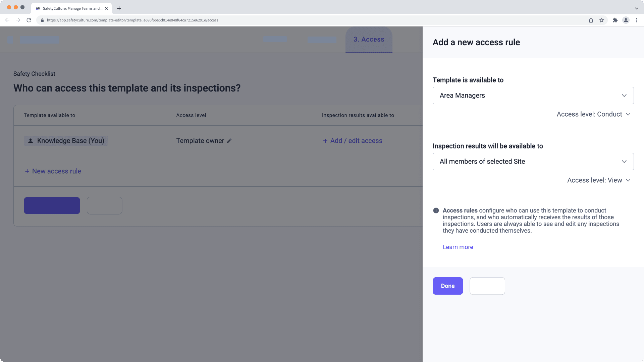The height and width of the screenshot is (362, 644).
Task: Open the Chrome three-dot menu
Action: [637, 20]
